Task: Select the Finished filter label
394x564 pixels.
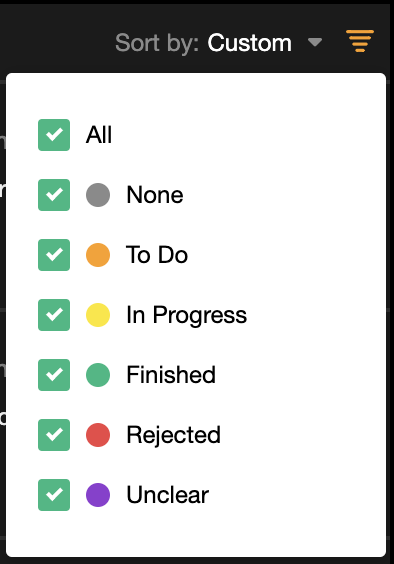Action: 171,375
